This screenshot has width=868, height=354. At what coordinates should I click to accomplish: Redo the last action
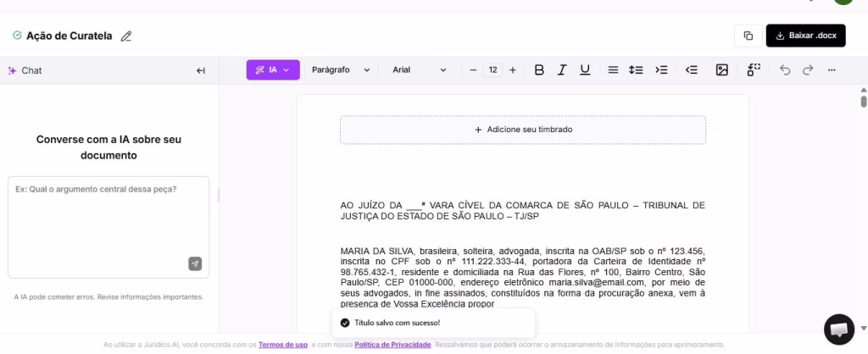tap(808, 70)
